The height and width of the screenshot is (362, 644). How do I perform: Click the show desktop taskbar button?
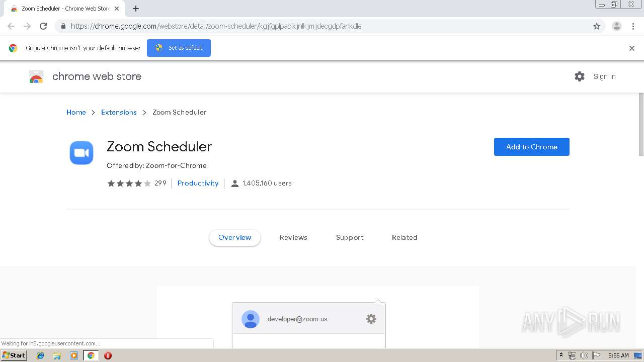pyautogui.click(x=638, y=355)
